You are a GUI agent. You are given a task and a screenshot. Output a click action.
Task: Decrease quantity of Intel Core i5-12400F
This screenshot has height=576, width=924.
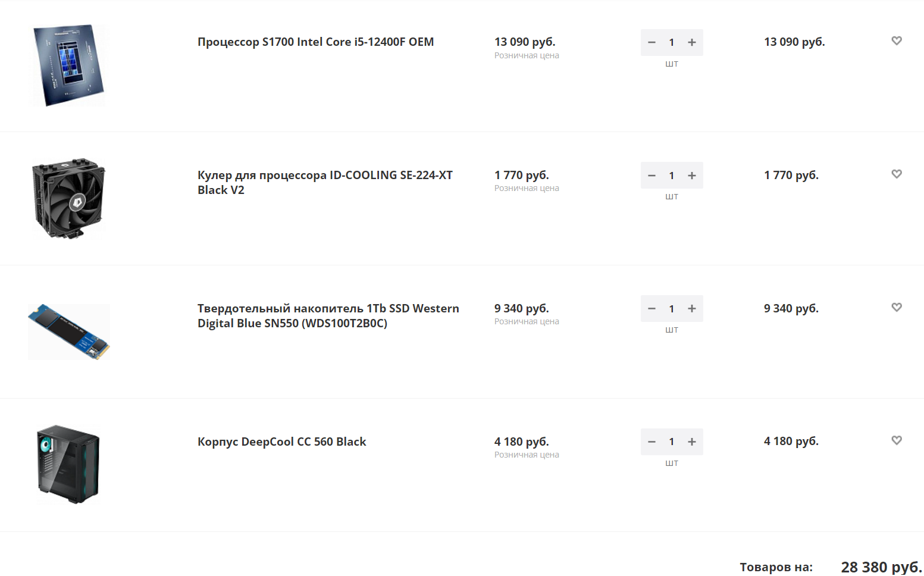point(652,42)
